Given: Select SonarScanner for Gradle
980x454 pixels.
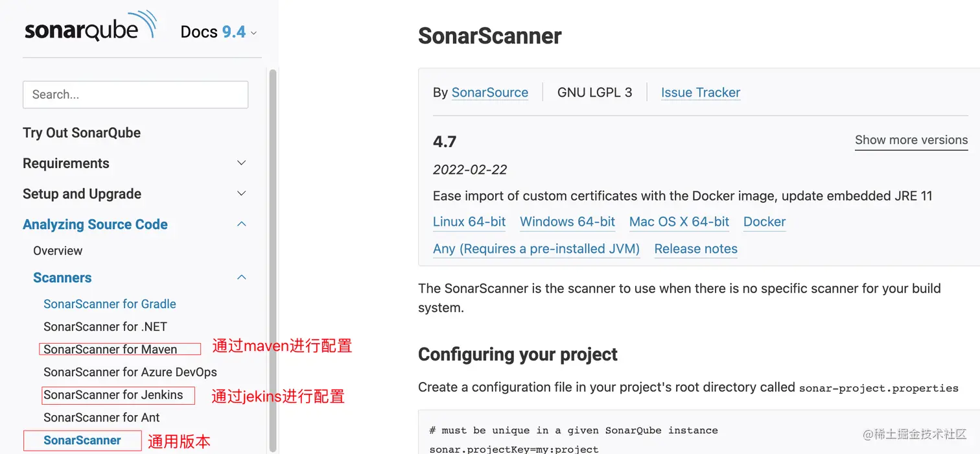Looking at the screenshot, I should point(110,304).
